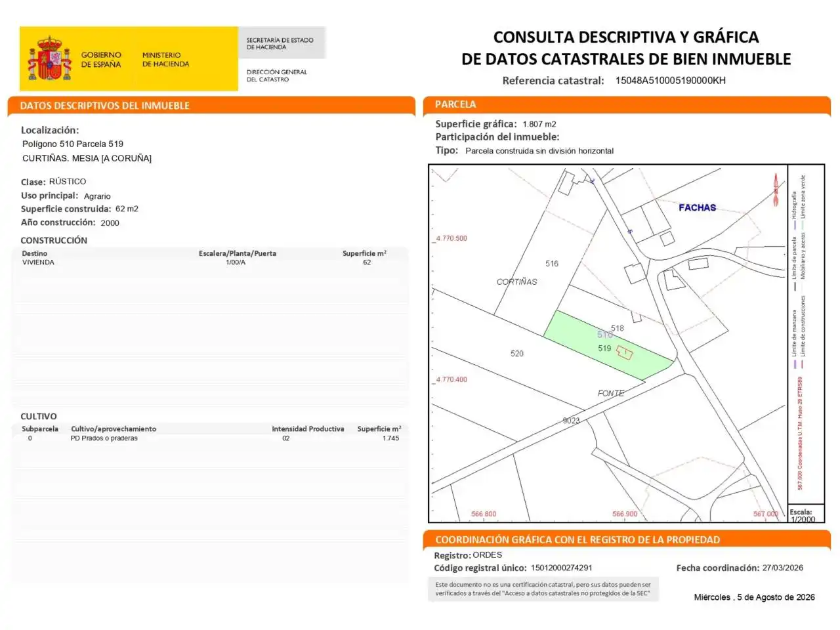Click "Parcela construida sin división horizontal" text
The height and width of the screenshot is (630, 840).
539,151
